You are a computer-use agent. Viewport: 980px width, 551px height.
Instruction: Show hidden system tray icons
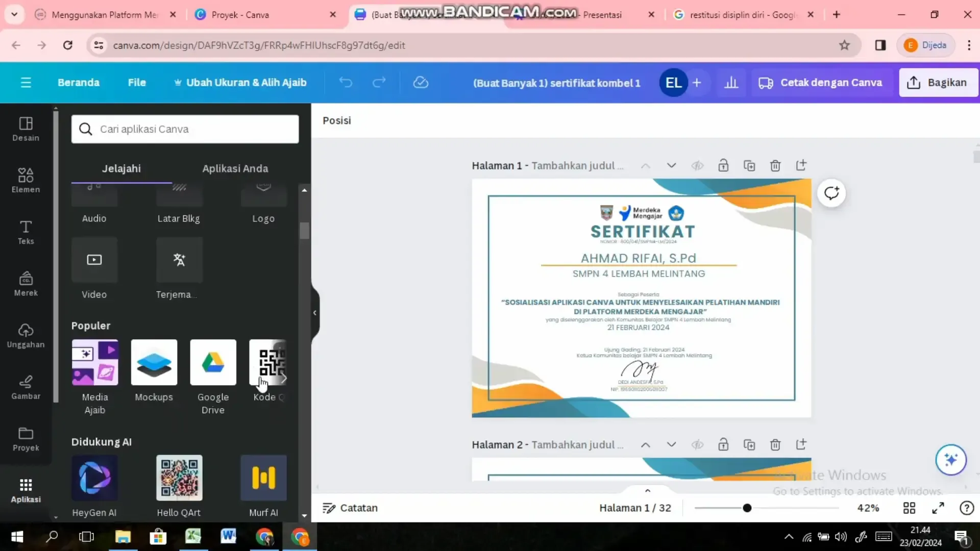pyautogui.click(x=789, y=536)
